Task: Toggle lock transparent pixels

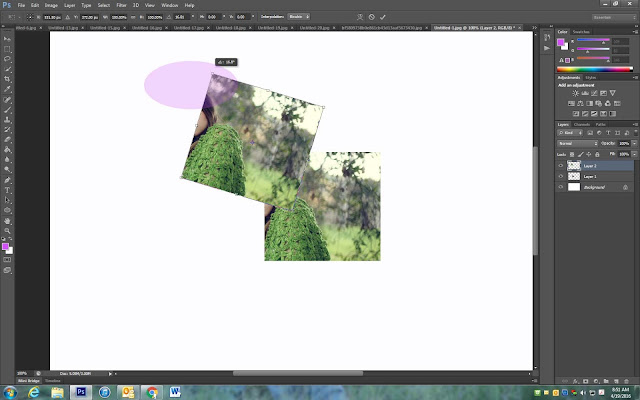Action: point(572,154)
